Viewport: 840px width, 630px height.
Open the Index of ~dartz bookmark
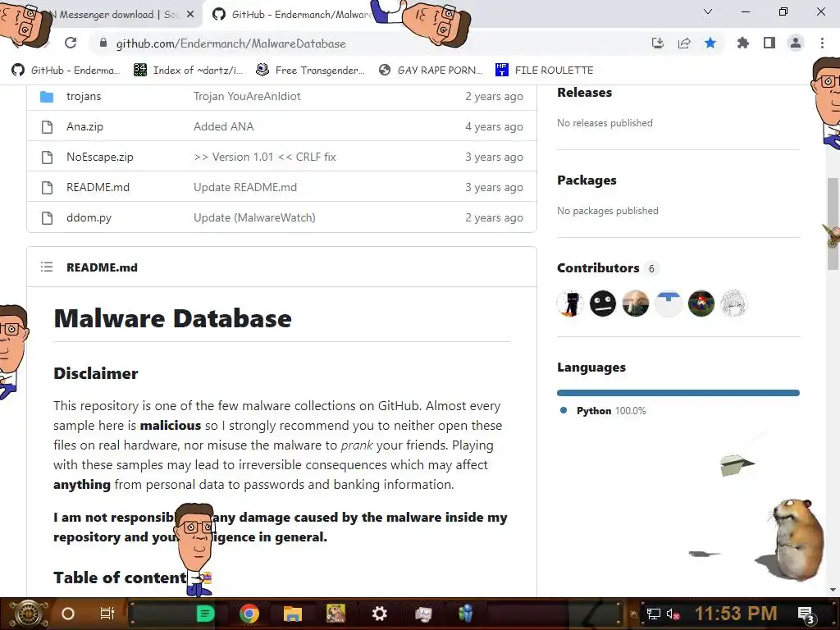[x=188, y=71]
